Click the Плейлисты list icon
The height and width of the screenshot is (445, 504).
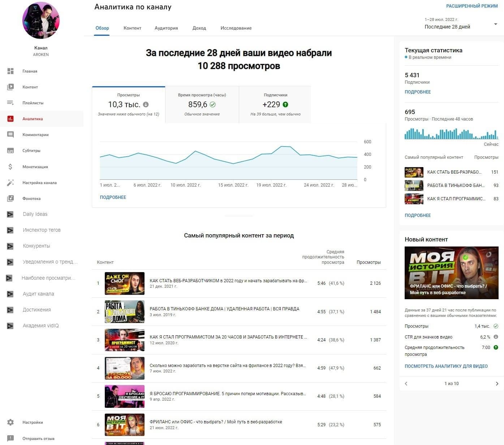10,103
